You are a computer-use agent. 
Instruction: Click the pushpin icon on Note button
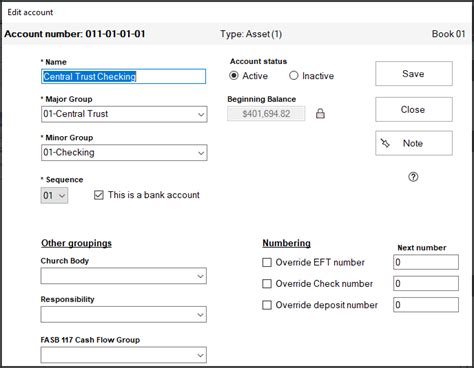pyautogui.click(x=385, y=143)
